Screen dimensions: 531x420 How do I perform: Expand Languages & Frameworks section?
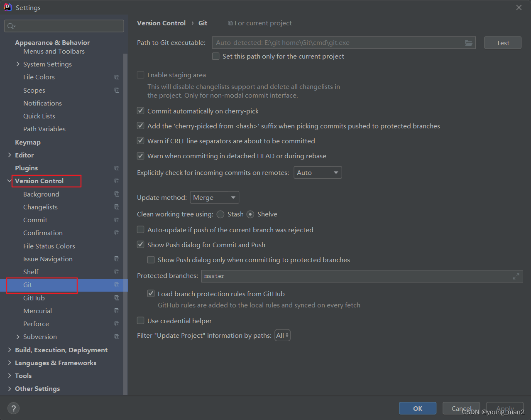pyautogui.click(x=10, y=363)
